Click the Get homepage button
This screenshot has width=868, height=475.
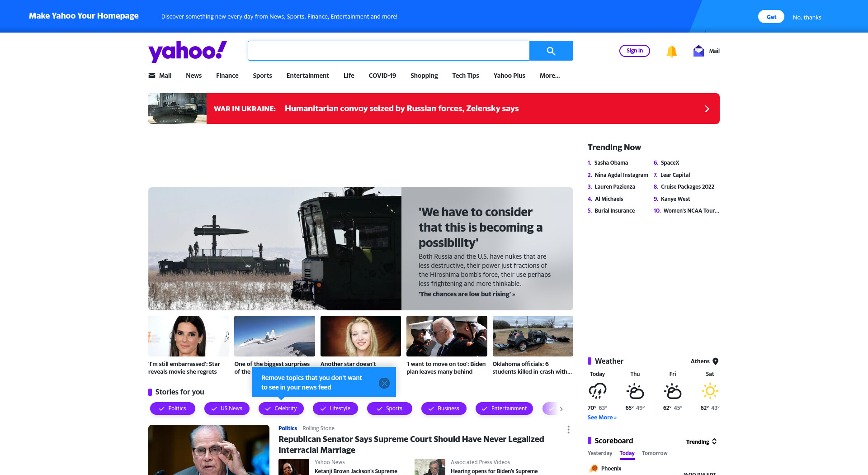coord(771,17)
